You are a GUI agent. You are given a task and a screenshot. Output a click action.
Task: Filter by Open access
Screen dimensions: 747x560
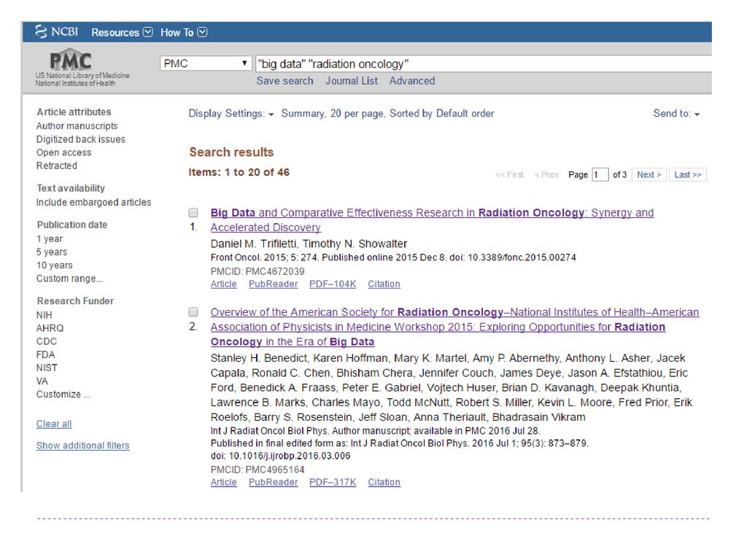(x=64, y=152)
